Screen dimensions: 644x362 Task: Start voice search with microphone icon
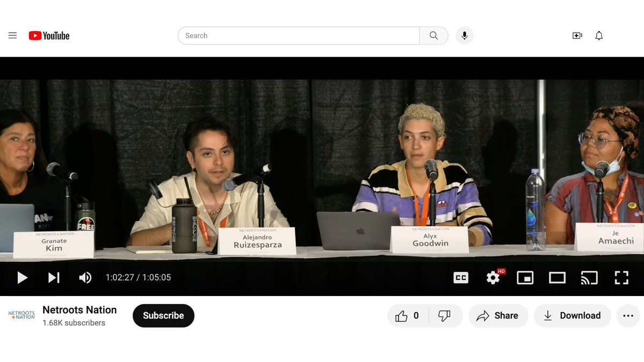pos(465,35)
